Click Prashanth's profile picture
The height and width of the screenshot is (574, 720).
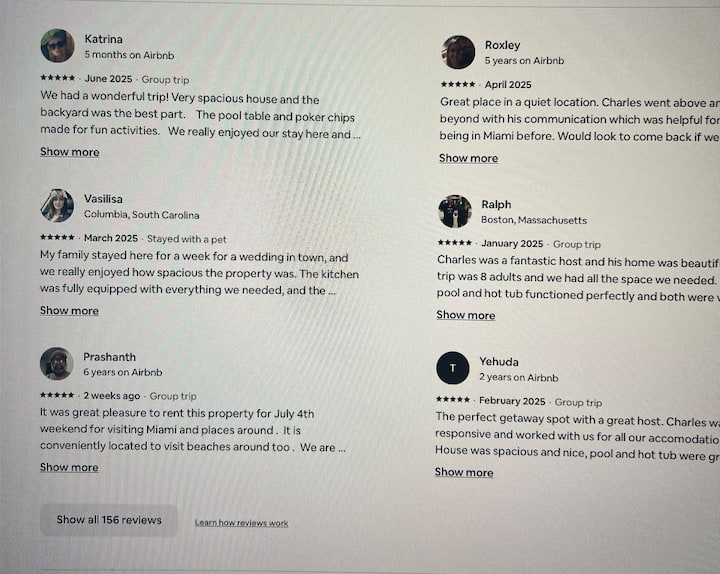tap(56, 364)
